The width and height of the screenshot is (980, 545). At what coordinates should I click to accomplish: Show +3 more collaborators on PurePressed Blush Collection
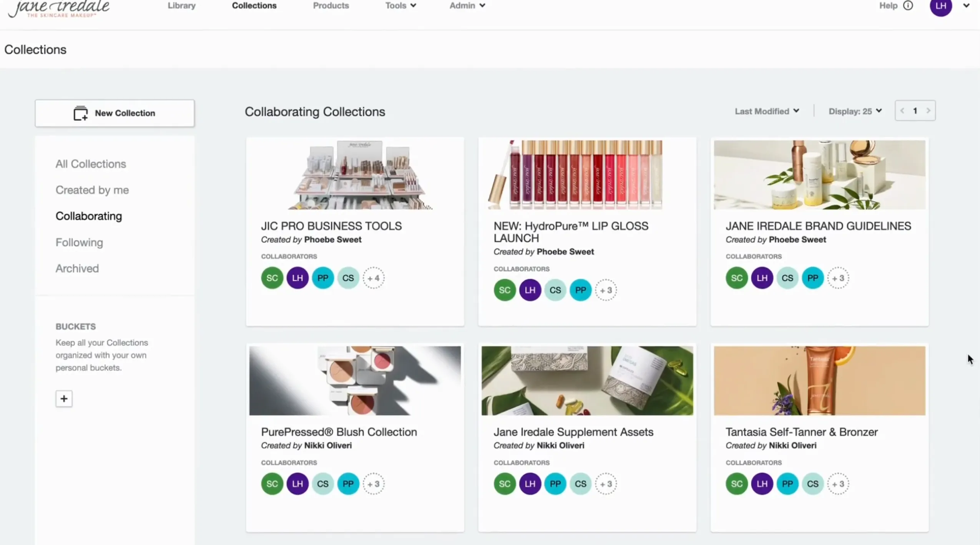point(374,484)
